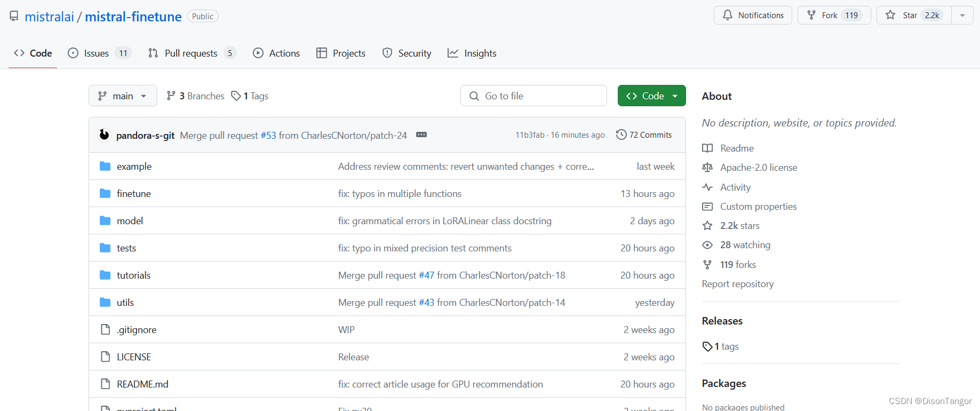This screenshot has width=980, height=411.
Task: Focus the Go to file search field
Action: click(x=533, y=96)
